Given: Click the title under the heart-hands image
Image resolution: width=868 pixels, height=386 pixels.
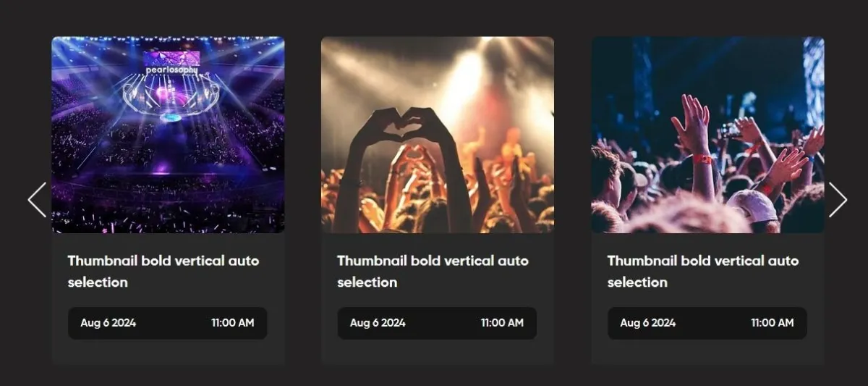Looking at the screenshot, I should tap(433, 271).
